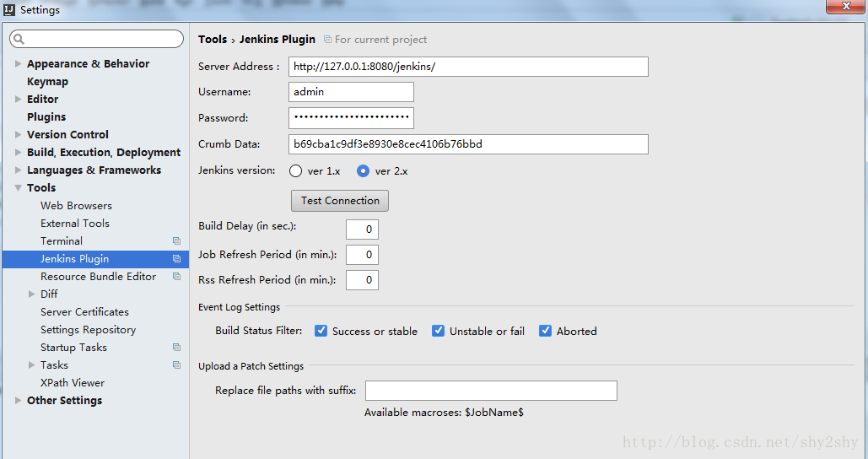Click the Replace file paths suffix field
The image size is (868, 459).
point(491,391)
